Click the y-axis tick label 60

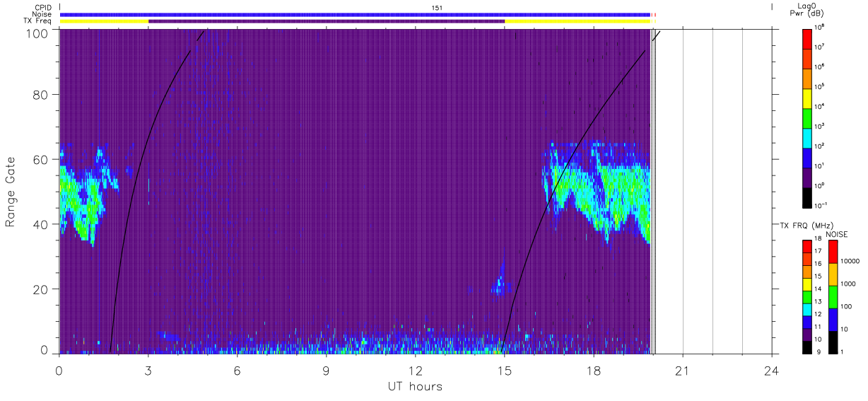tap(41, 160)
